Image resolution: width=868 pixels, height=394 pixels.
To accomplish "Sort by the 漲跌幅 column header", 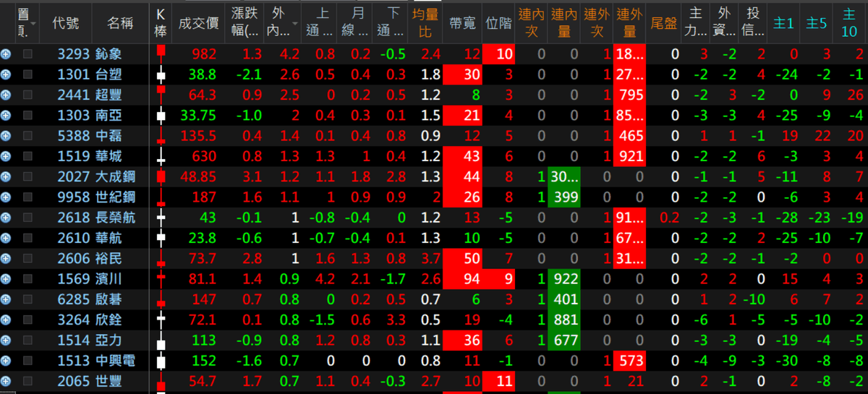I will pyautogui.click(x=246, y=22).
